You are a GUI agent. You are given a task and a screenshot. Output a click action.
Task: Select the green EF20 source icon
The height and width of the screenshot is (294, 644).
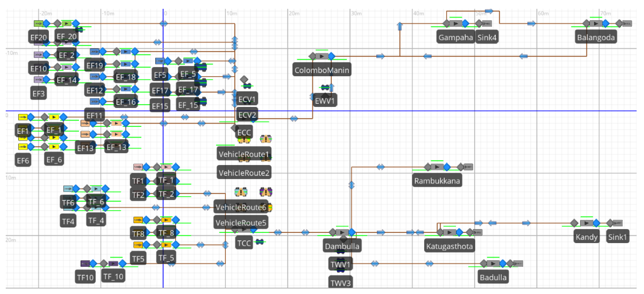tap(39, 24)
